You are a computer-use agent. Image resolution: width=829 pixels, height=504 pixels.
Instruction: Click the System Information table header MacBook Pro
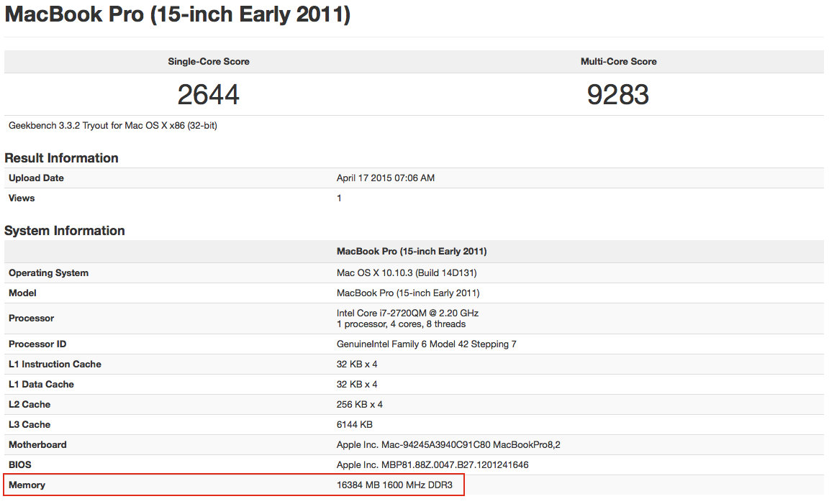coord(412,252)
